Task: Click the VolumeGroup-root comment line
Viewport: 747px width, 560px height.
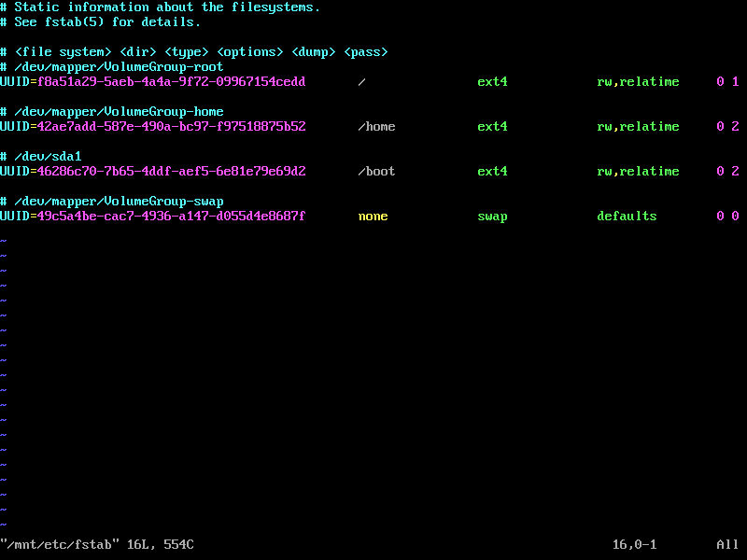Action: point(111,66)
